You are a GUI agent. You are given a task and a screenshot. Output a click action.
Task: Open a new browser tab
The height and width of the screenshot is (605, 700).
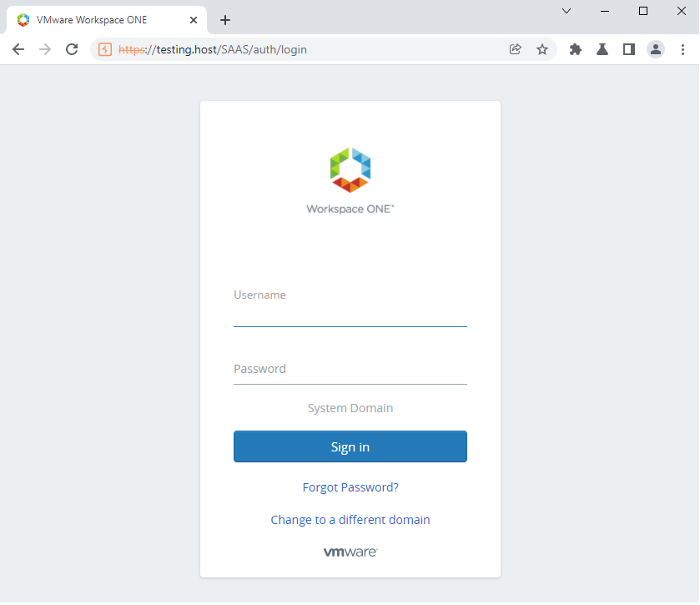pos(225,20)
